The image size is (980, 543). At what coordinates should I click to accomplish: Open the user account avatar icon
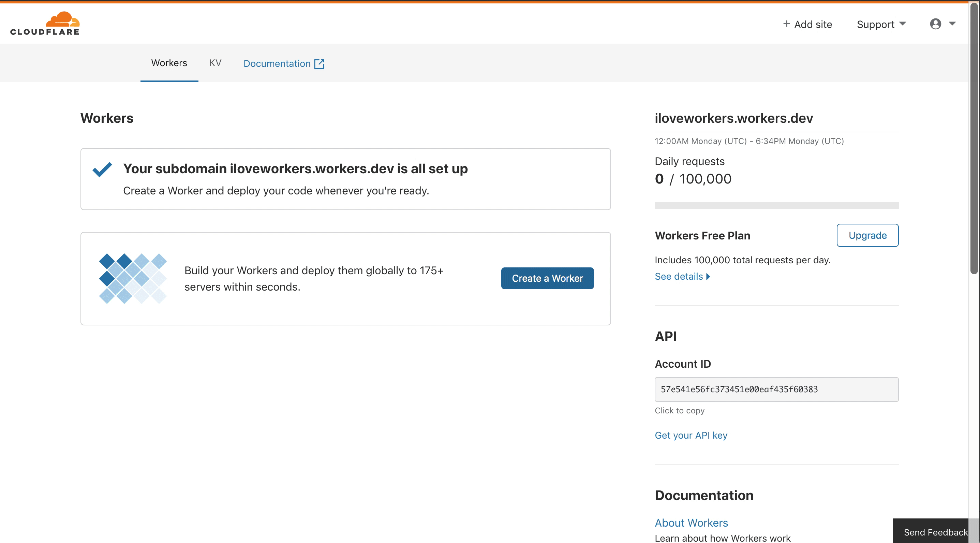point(935,24)
